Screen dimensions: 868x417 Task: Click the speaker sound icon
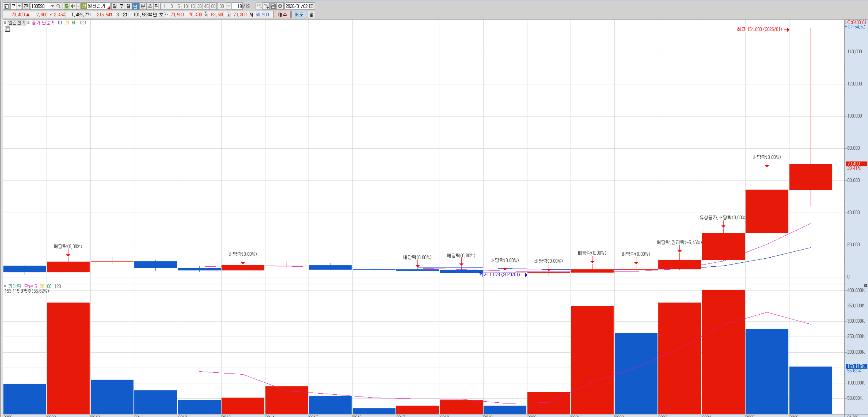click(x=73, y=6)
